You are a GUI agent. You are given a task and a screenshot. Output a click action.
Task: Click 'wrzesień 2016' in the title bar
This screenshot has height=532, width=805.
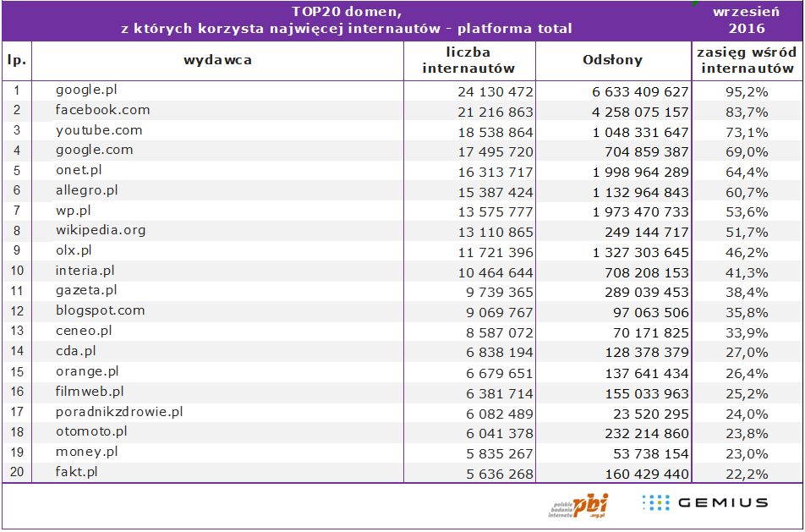click(x=747, y=20)
